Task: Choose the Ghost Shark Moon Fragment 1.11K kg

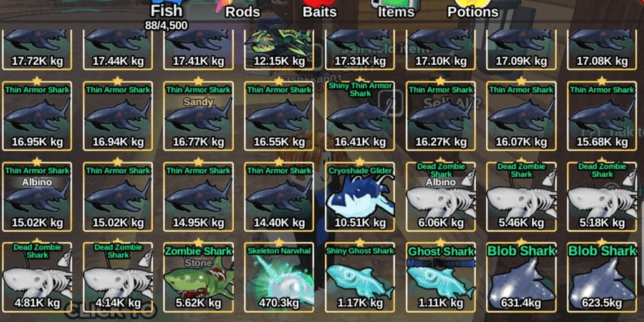Action: pyautogui.click(x=441, y=278)
